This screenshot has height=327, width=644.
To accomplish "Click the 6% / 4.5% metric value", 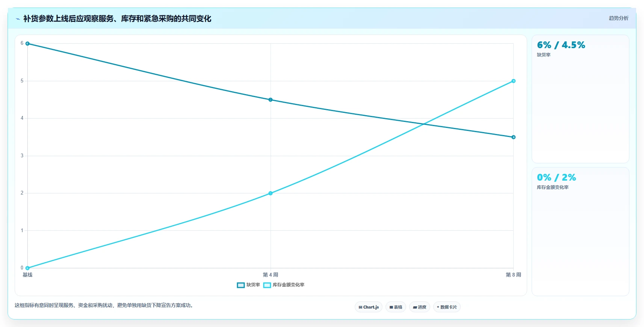I will tap(561, 45).
